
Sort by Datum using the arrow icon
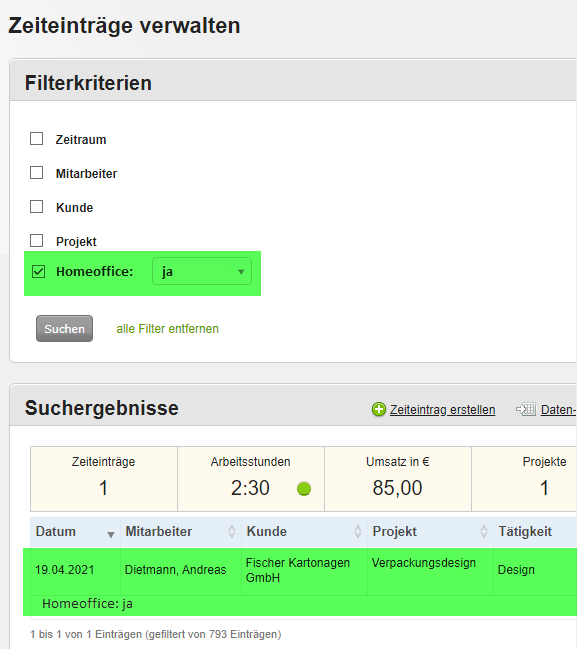coord(111,534)
